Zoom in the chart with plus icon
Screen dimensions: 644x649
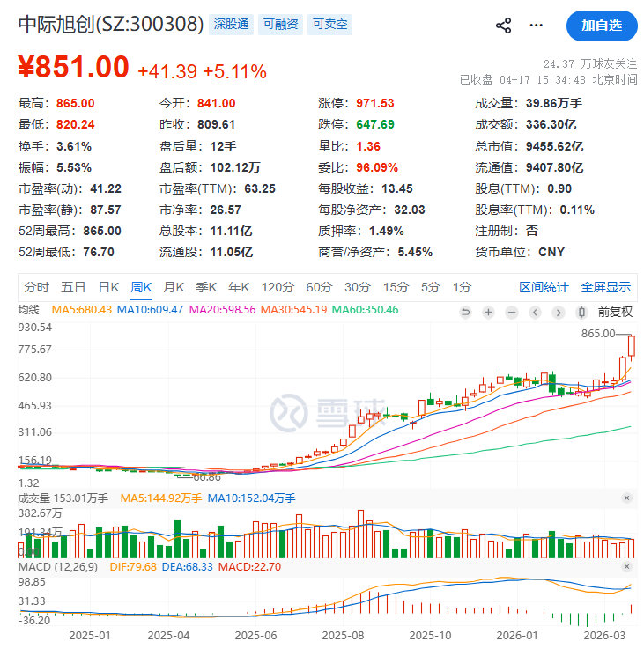click(489, 312)
